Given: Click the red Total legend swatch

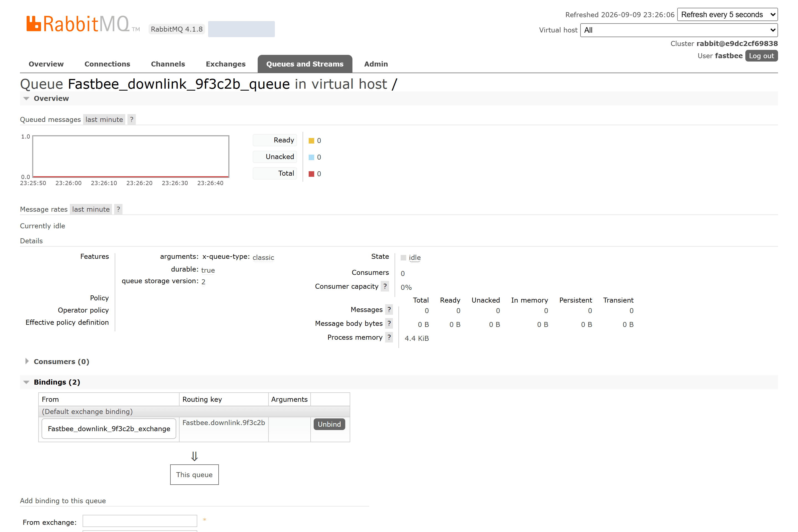Looking at the screenshot, I should pyautogui.click(x=311, y=174).
